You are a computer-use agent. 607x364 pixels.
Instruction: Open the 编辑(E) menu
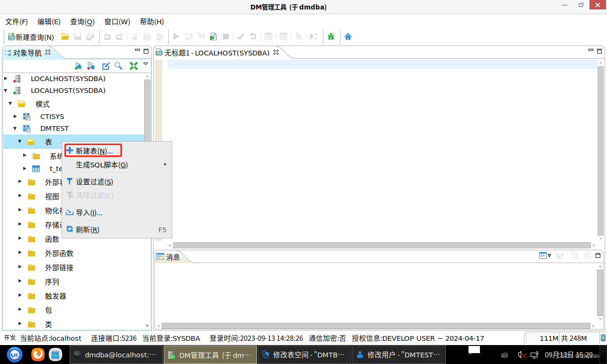49,22
